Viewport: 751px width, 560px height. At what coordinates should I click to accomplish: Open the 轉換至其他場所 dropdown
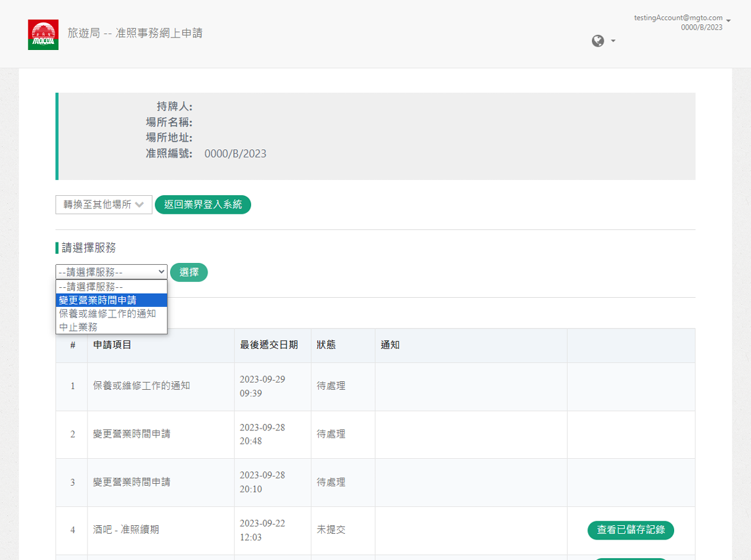[104, 205]
